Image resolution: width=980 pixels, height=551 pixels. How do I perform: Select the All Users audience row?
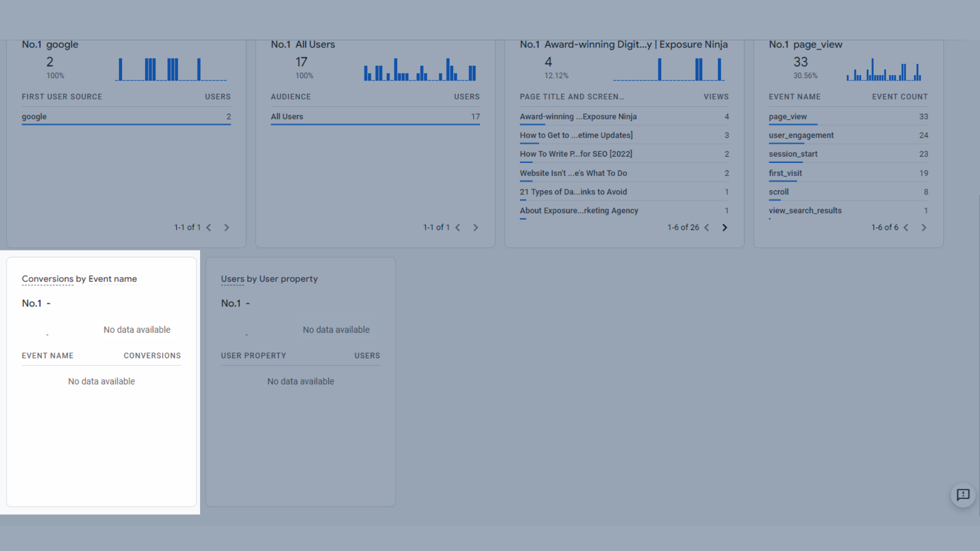(x=287, y=117)
